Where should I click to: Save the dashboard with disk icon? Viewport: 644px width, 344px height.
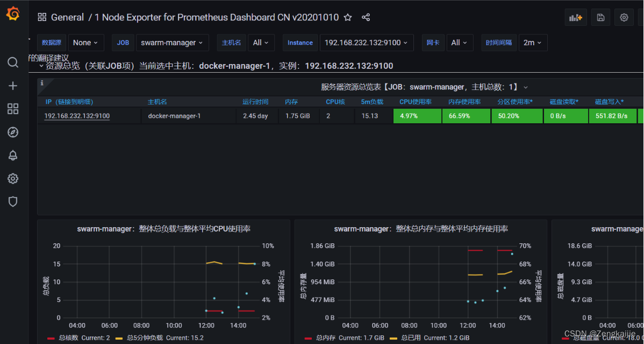(600, 17)
